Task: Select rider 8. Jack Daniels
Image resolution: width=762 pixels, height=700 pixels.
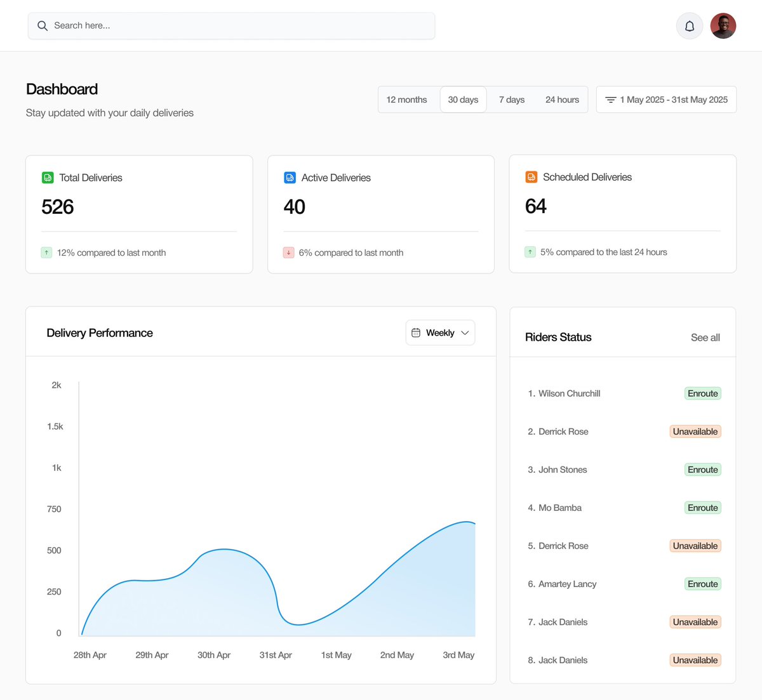Action: coord(558,660)
